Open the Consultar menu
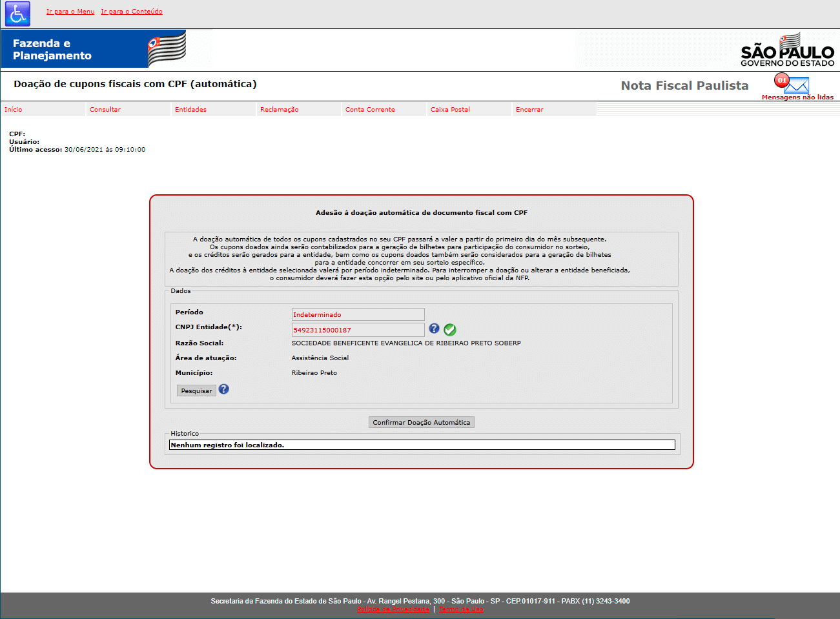Image resolution: width=840 pixels, height=619 pixels. click(105, 110)
